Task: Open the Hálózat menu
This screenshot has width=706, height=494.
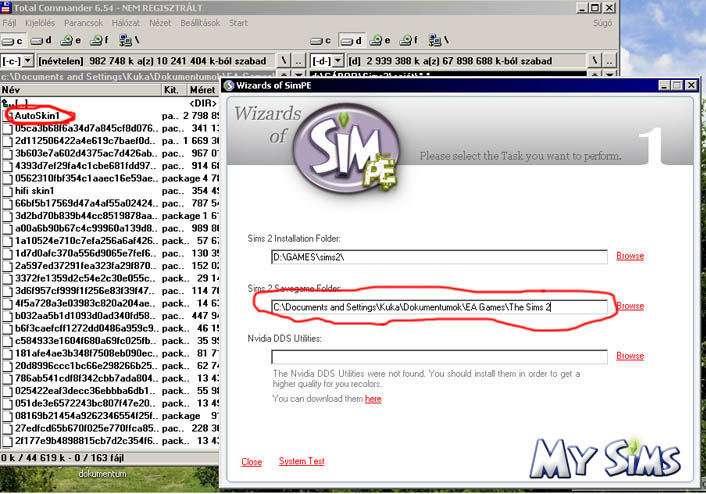Action: [x=126, y=23]
